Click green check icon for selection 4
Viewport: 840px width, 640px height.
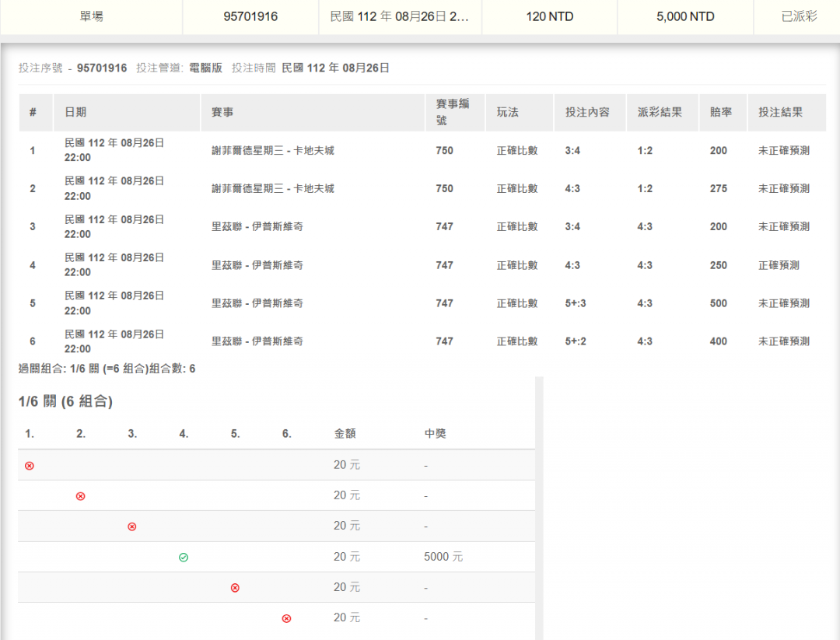point(184,558)
